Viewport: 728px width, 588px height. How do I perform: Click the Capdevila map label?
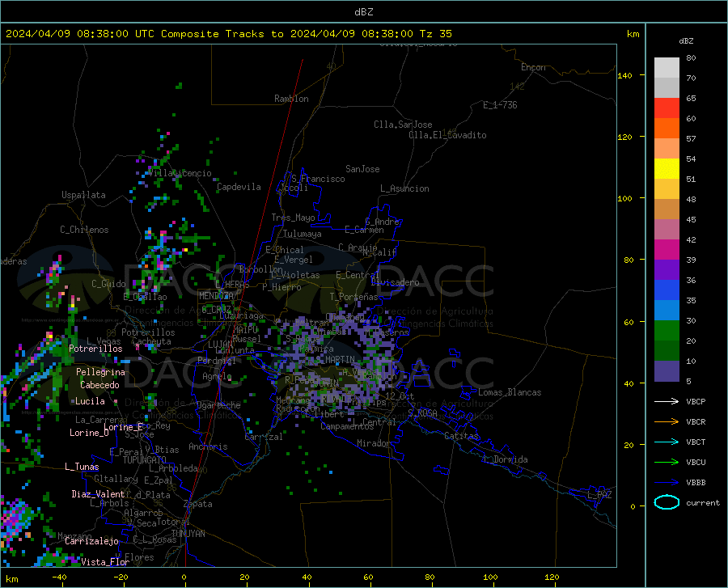[239, 187]
